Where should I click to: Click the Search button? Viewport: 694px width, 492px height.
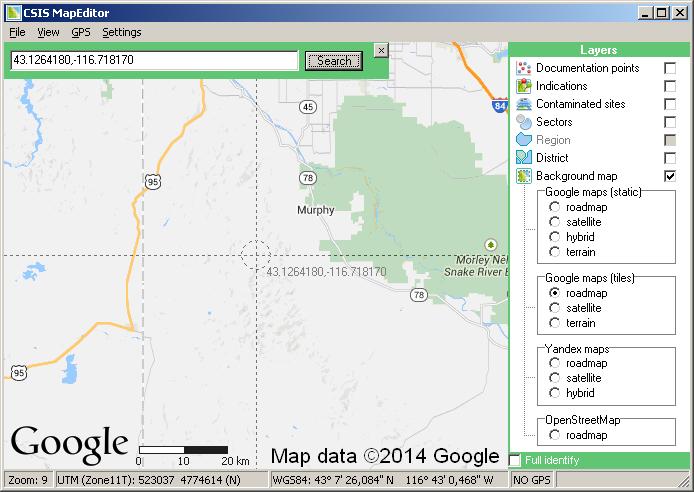(334, 61)
